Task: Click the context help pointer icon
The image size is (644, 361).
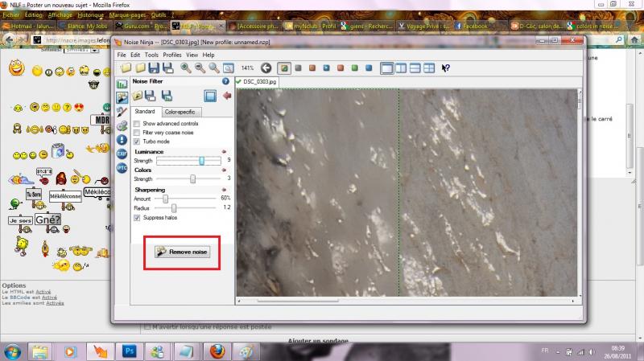Action: pyautogui.click(x=446, y=68)
